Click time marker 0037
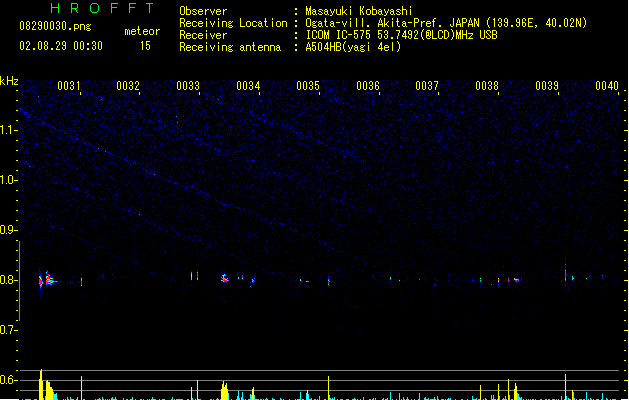This screenshot has width=629, height=400. [x=427, y=86]
